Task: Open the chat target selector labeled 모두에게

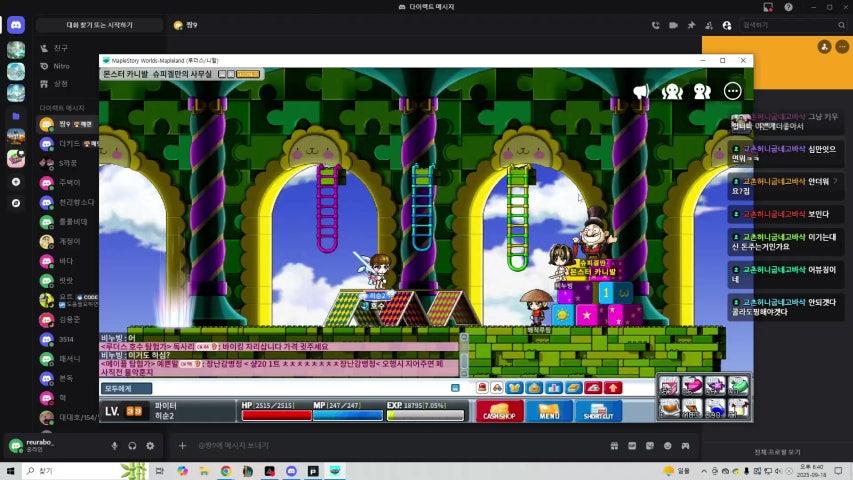Action: (x=126, y=388)
